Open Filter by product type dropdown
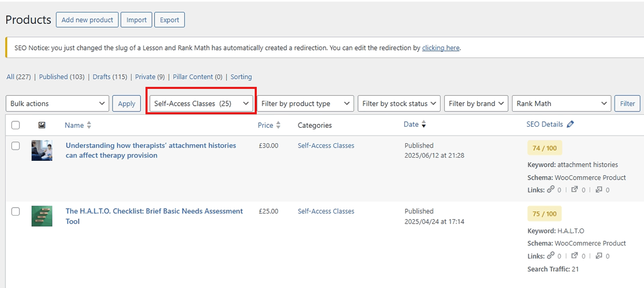The width and height of the screenshot is (644, 288). [x=305, y=104]
